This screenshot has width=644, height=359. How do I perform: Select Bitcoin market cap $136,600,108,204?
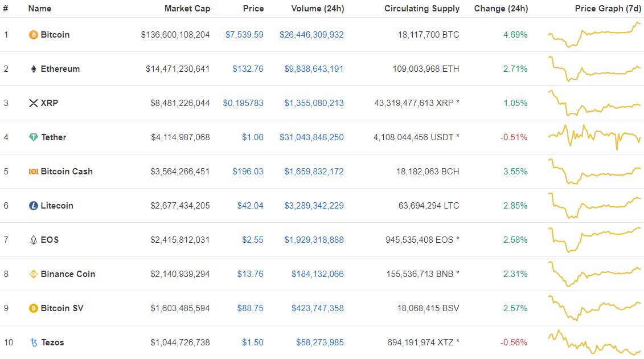[175, 35]
